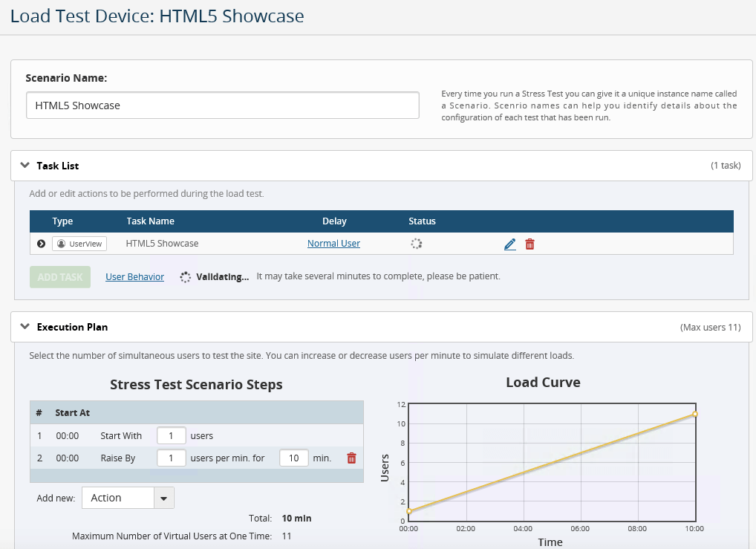Screen dimensions: 756x549
Task: Edit the HTML5 Showcase task with pencil icon
Action: pos(509,244)
